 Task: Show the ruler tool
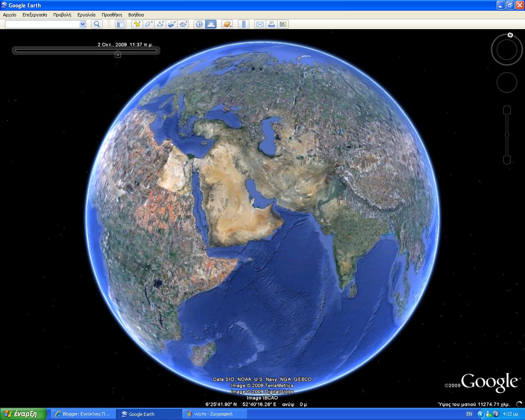[244, 24]
